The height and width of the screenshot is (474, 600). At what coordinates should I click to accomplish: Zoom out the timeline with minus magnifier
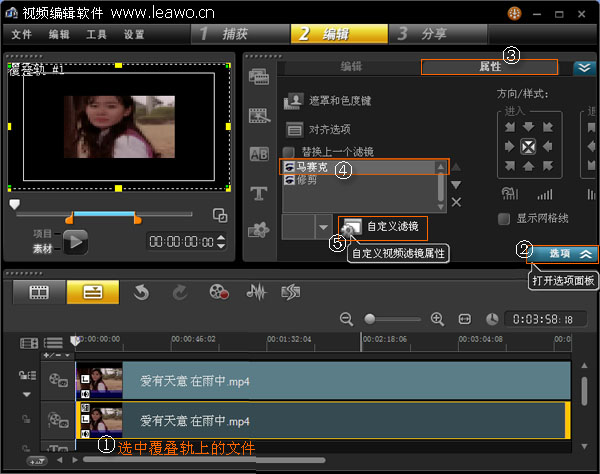pos(347,319)
